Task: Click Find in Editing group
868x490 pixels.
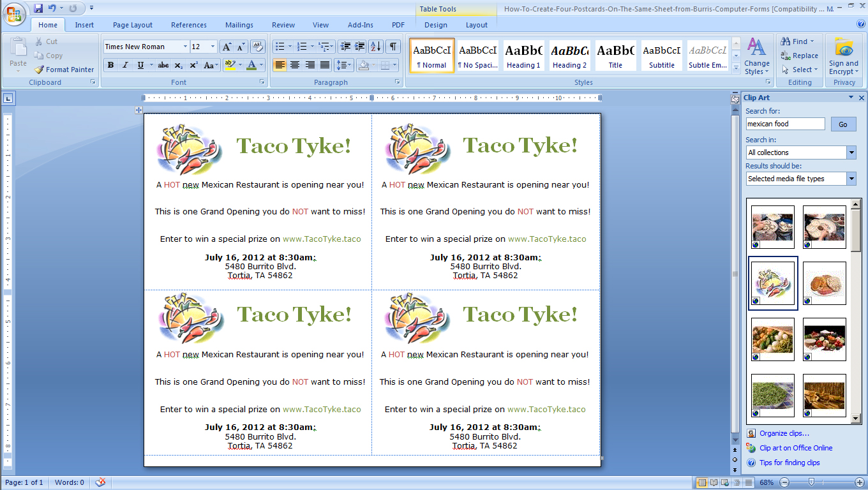Action: point(798,41)
